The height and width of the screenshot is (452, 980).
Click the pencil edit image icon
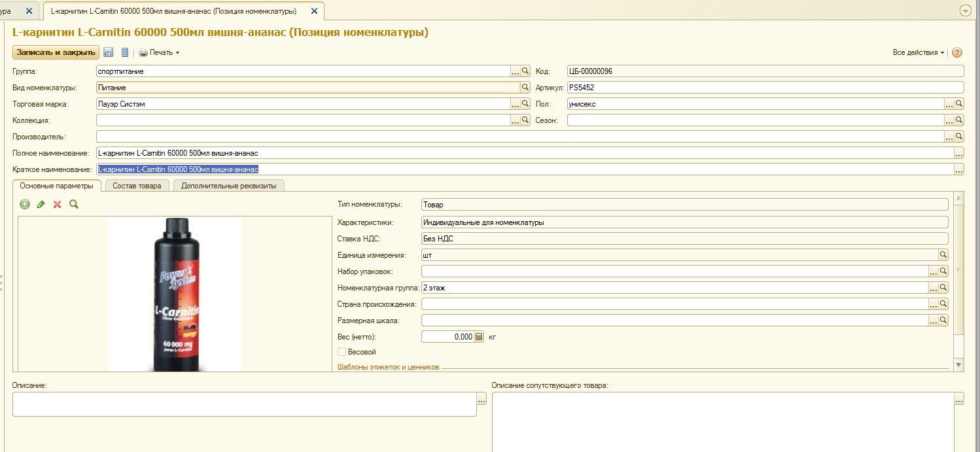point(41,204)
